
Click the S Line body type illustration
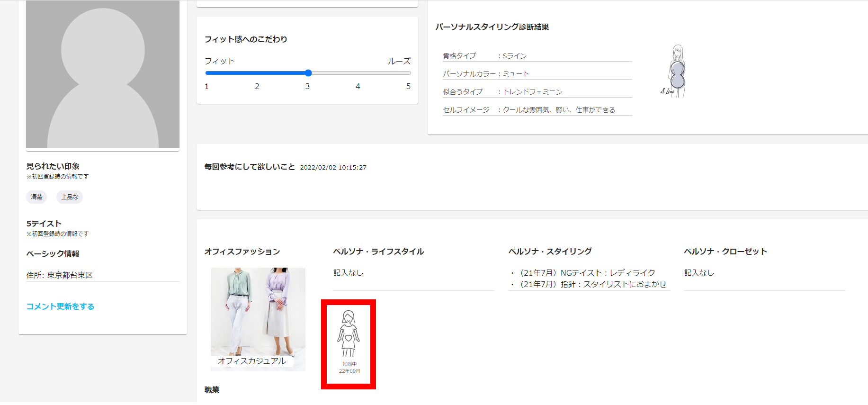(x=675, y=72)
